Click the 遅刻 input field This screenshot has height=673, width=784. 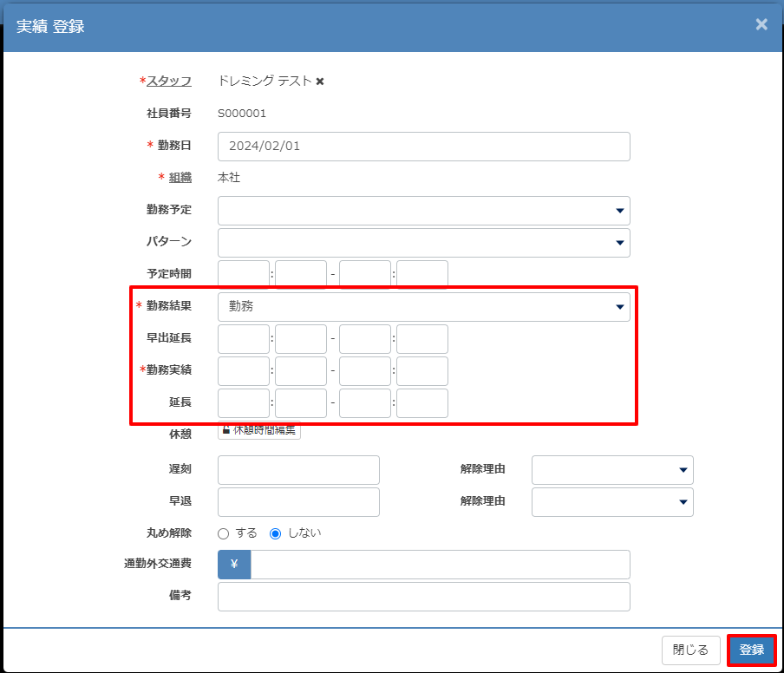[298, 469]
